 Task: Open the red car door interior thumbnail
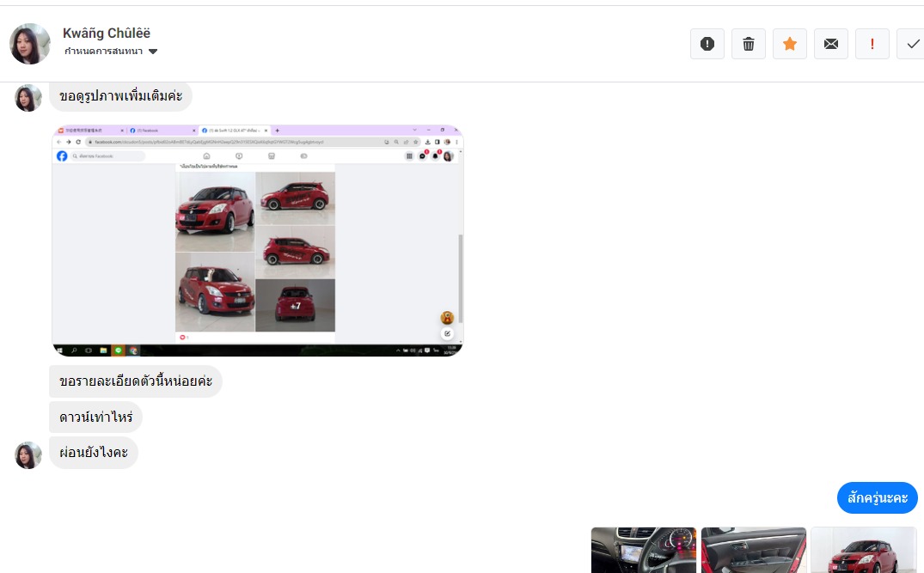(753, 550)
